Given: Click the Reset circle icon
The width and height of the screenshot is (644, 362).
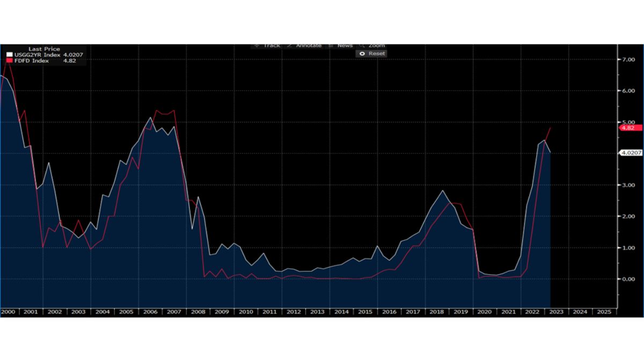Looking at the screenshot, I should (361, 54).
